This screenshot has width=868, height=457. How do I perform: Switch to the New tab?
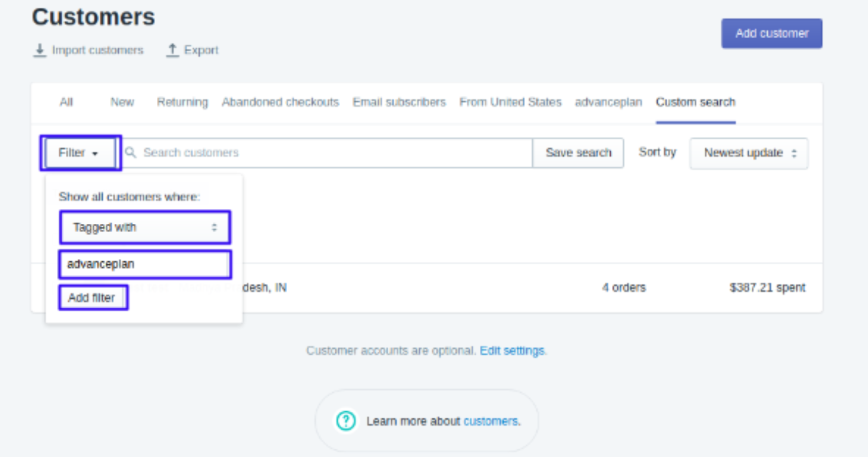tap(122, 102)
